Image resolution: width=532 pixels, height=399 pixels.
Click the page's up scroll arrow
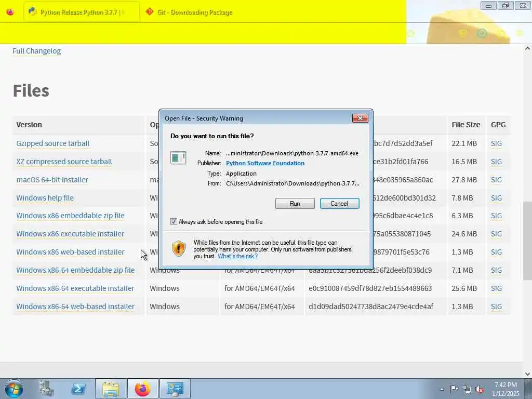(x=527, y=48)
